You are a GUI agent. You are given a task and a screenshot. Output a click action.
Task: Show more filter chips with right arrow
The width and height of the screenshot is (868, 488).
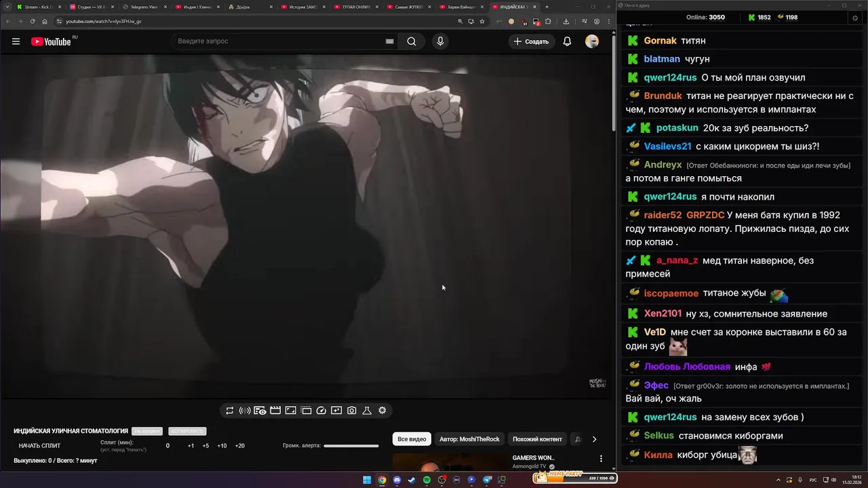(594, 439)
